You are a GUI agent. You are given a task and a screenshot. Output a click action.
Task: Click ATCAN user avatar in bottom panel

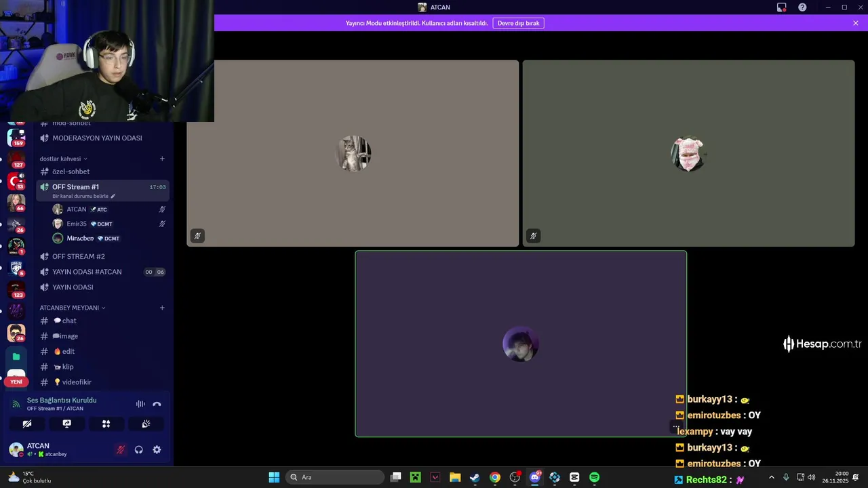click(16, 449)
